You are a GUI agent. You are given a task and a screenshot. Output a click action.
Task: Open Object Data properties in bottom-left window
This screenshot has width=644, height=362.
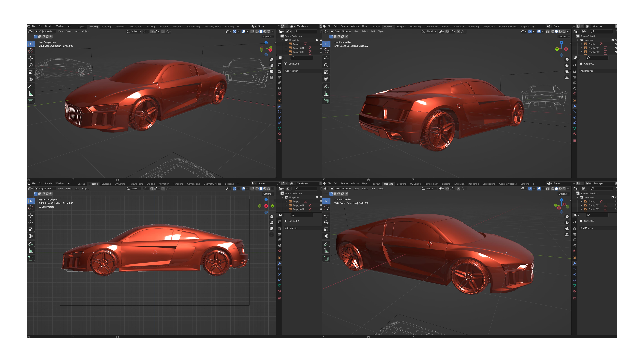pyautogui.click(x=279, y=286)
